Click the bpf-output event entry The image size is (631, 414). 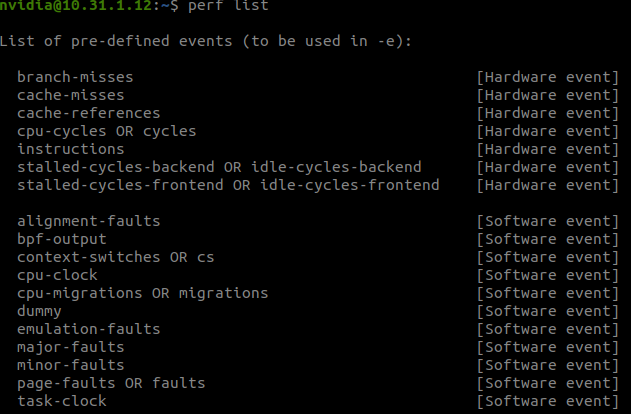click(62, 239)
